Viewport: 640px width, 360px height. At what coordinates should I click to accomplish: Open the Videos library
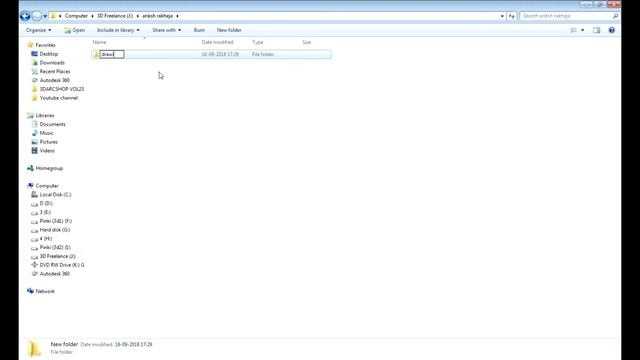point(47,151)
